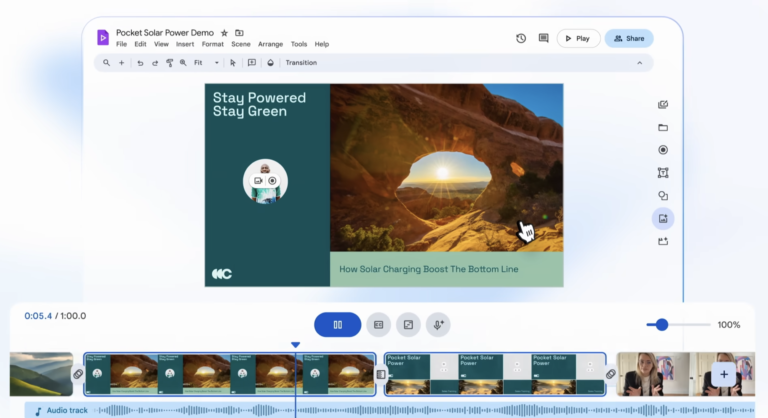This screenshot has width=768, height=418.
Task: Select the Pocket Solar Power scene clip
Action: tap(495, 374)
